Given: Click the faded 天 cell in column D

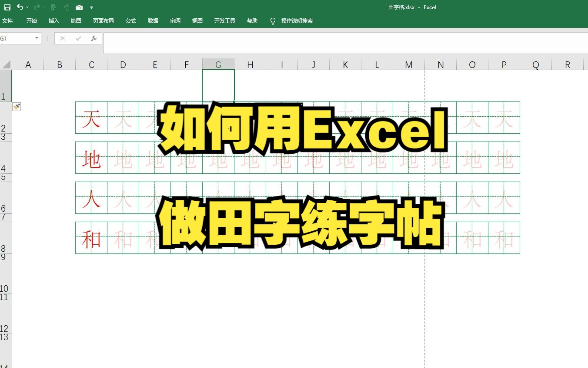Looking at the screenshot, I should point(123,118).
